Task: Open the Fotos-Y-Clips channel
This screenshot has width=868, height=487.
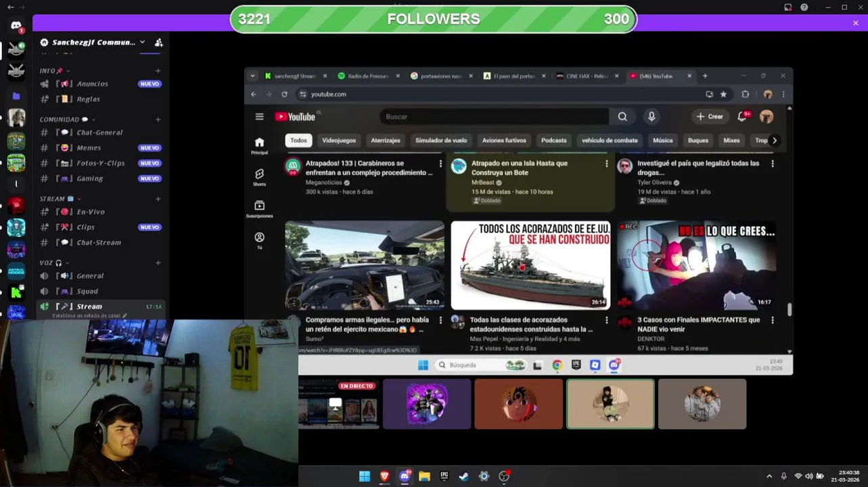Action: point(100,163)
